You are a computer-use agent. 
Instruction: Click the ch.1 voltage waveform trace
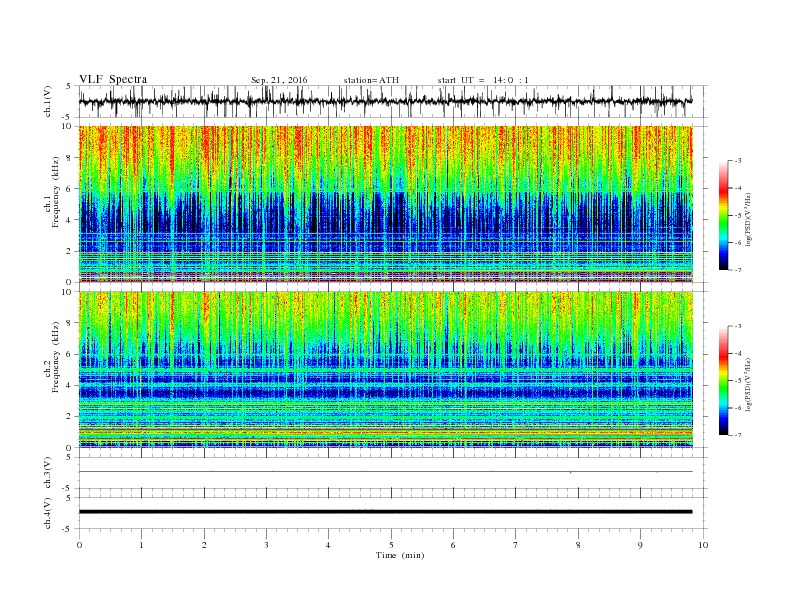(385, 101)
